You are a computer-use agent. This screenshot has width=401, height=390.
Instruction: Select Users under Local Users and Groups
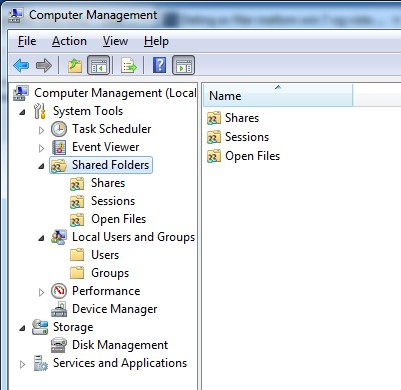[105, 255]
